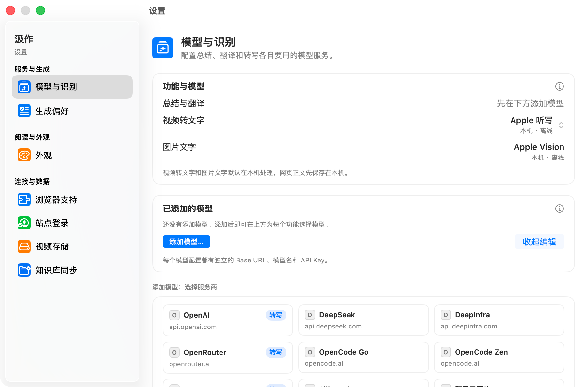This screenshot has height=387, width=588.
Task: Click the OpenAI provider letter icon
Action: (174, 315)
